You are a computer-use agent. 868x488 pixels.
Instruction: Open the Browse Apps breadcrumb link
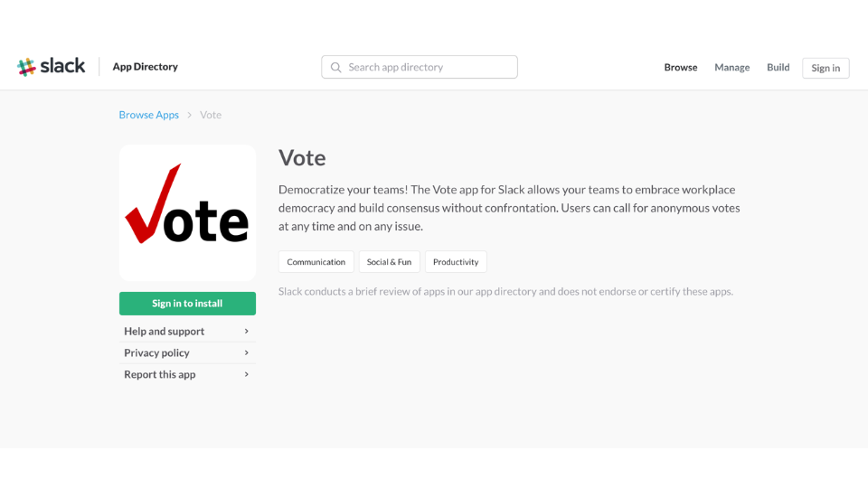point(149,115)
